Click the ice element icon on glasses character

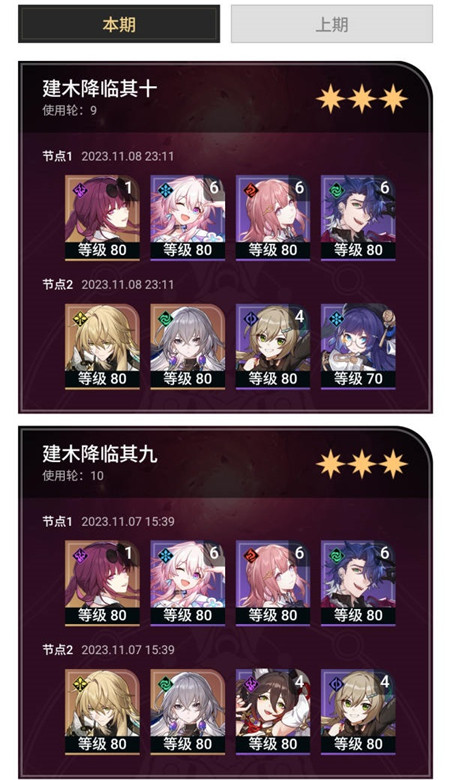[336, 319]
